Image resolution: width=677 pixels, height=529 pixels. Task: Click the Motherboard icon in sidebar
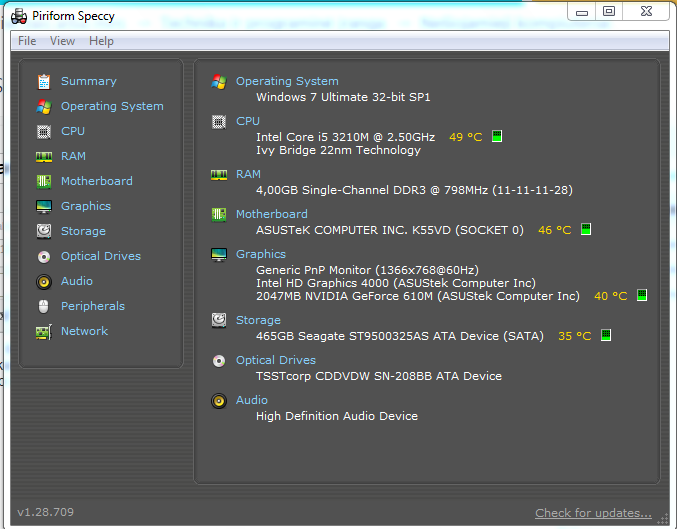click(x=44, y=181)
